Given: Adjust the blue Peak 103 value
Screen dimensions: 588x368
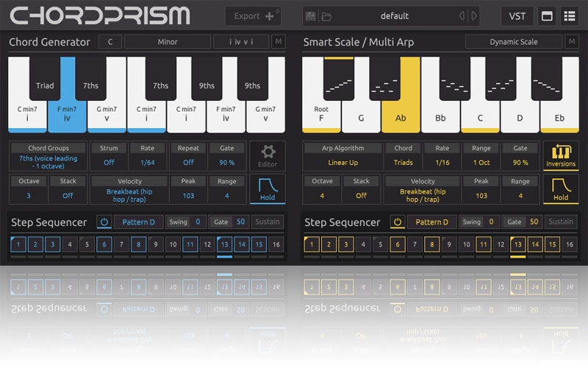Looking at the screenshot, I should (188, 195).
